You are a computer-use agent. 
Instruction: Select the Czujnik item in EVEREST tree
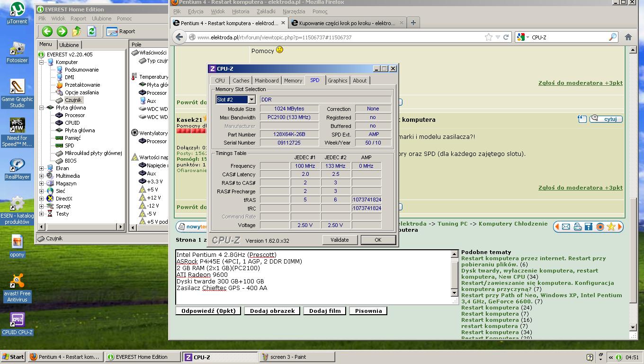point(73,100)
